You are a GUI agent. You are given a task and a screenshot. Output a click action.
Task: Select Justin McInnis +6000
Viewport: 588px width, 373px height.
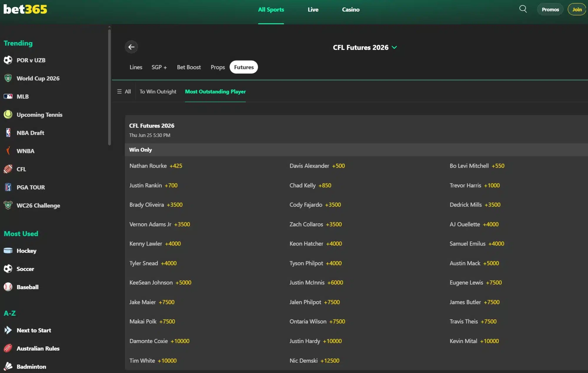pos(316,283)
